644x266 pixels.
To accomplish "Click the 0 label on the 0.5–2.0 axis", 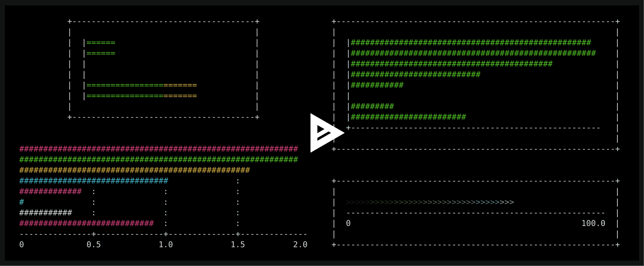I will point(22,245).
